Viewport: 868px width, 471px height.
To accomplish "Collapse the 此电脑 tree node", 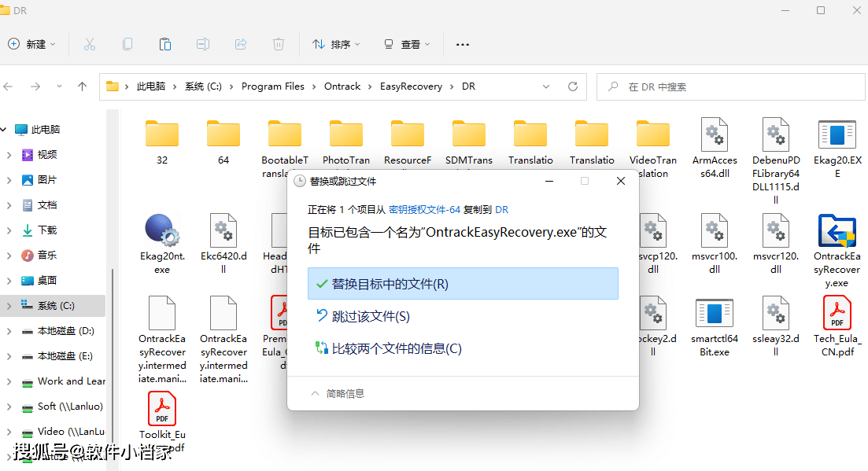I will click(4, 130).
